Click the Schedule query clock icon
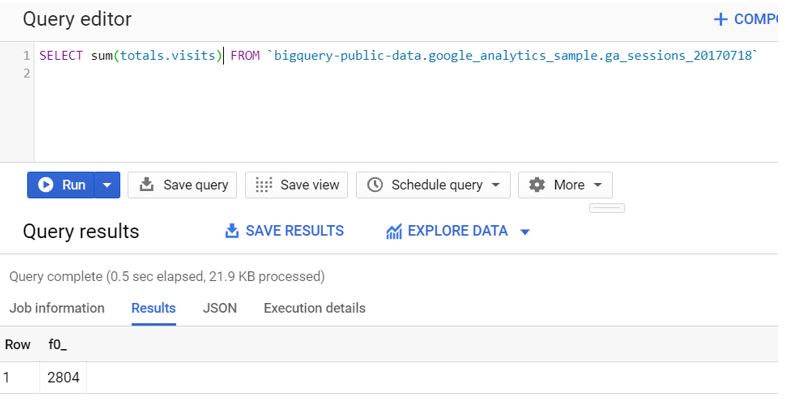 [375, 185]
